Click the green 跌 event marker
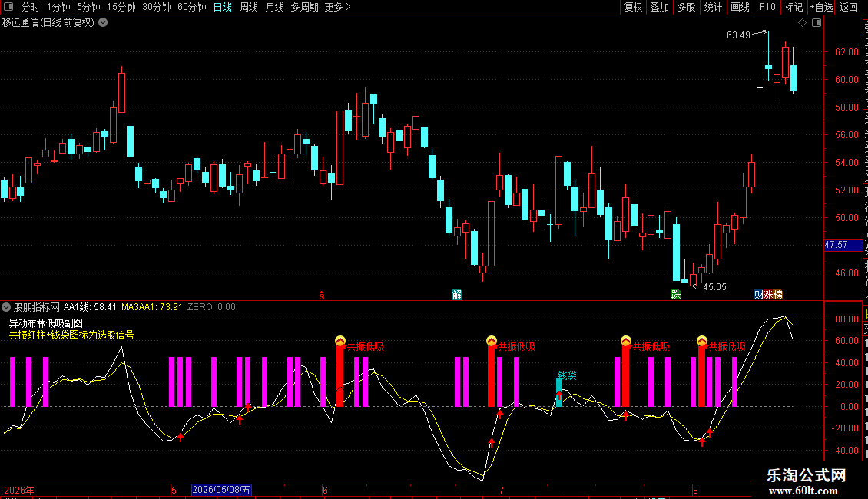The image size is (868, 499). pos(676,294)
